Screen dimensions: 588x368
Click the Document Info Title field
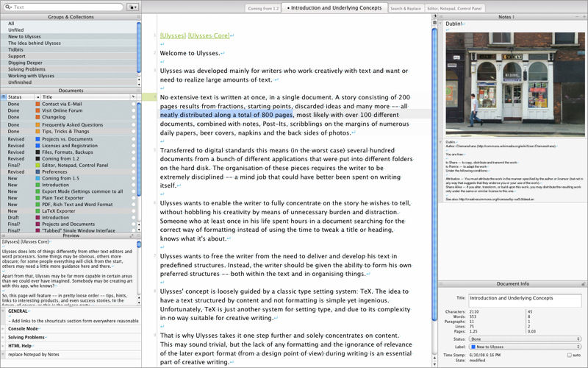coord(525,301)
